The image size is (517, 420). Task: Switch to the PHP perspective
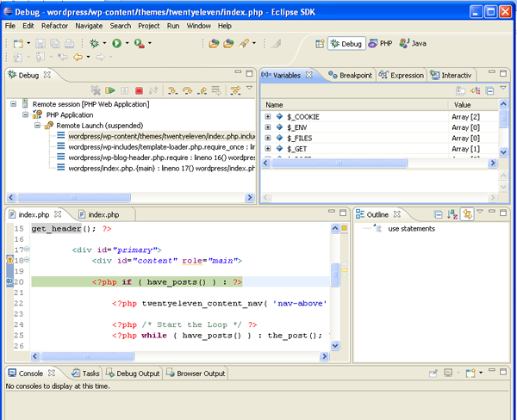(381, 44)
